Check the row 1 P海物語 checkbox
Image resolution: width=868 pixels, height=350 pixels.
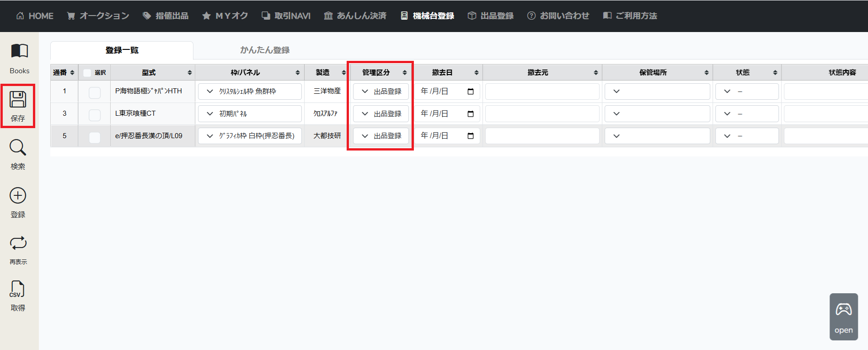[95, 92]
